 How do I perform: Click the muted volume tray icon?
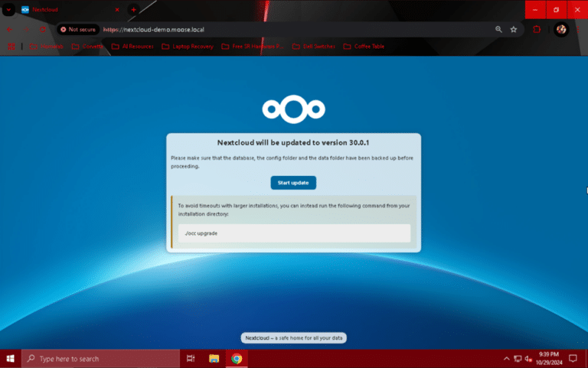point(528,359)
